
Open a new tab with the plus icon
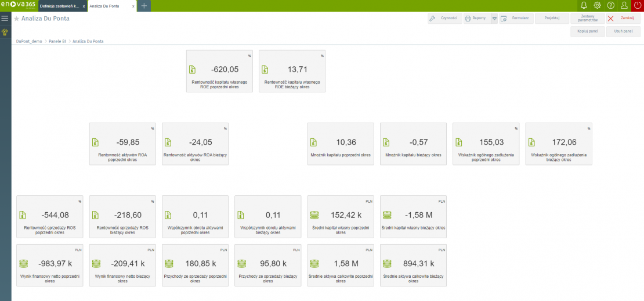coord(144,6)
